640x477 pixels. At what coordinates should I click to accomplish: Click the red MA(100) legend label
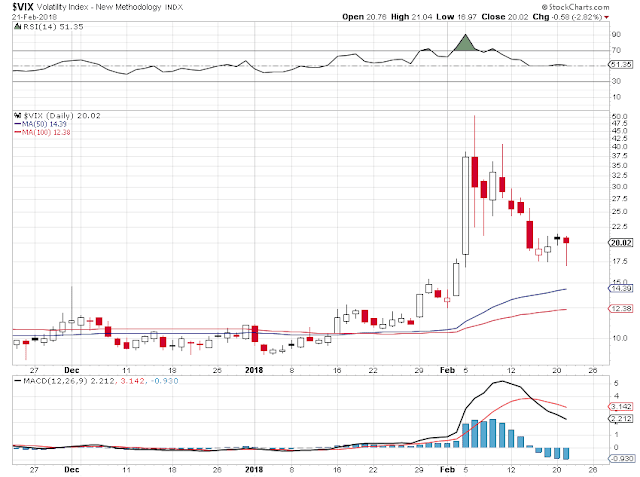pyautogui.click(x=46, y=132)
